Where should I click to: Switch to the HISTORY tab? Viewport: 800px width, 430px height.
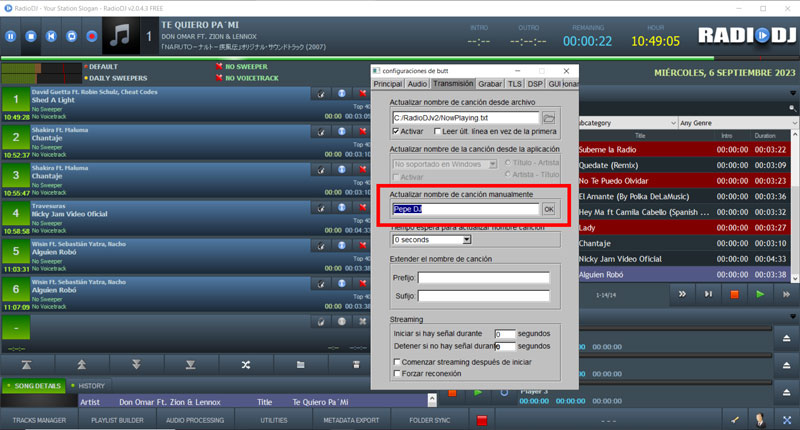click(x=88, y=386)
